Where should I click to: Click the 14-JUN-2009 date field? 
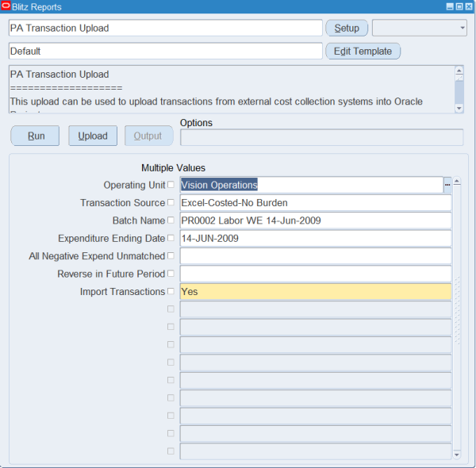tap(316, 238)
